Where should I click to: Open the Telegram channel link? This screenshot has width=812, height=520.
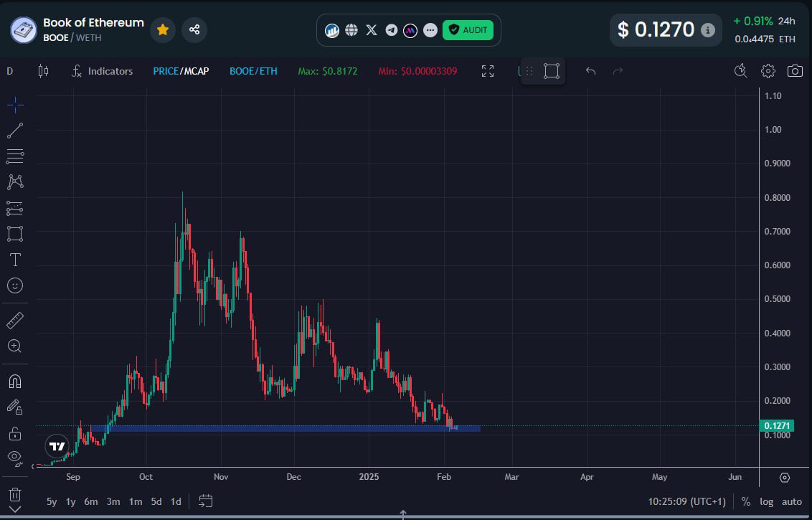coord(392,30)
